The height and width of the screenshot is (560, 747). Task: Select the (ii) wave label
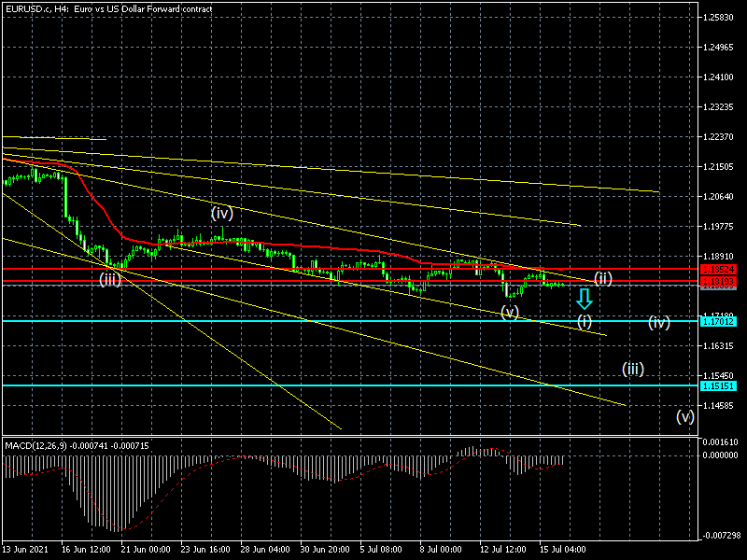pos(603,278)
